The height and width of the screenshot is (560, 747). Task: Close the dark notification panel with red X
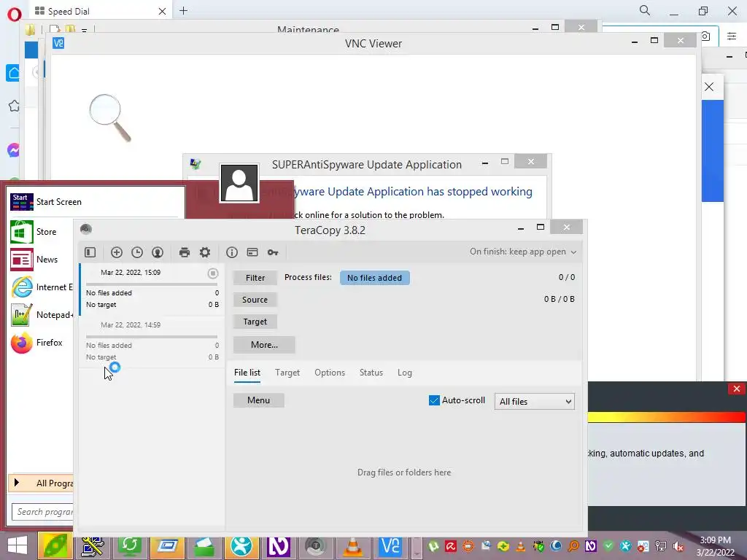737,389
